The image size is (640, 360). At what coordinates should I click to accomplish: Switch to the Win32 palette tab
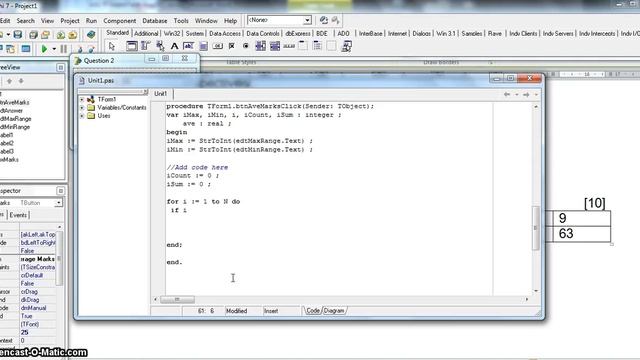(x=172, y=33)
